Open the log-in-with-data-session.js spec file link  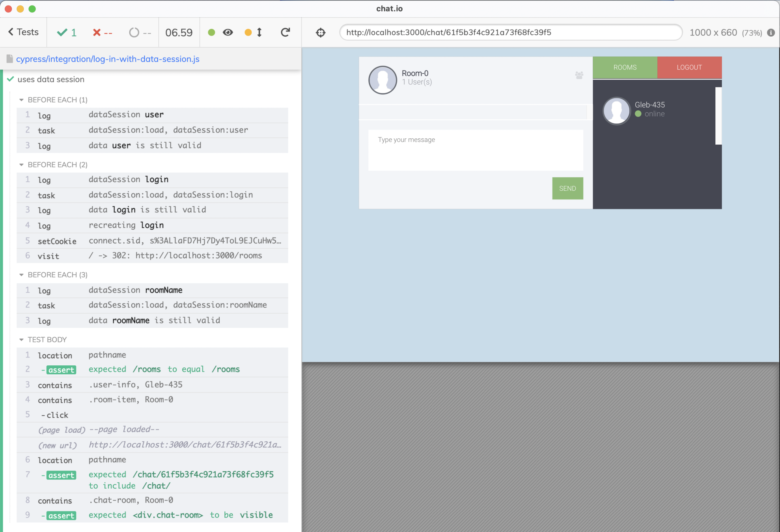point(108,59)
